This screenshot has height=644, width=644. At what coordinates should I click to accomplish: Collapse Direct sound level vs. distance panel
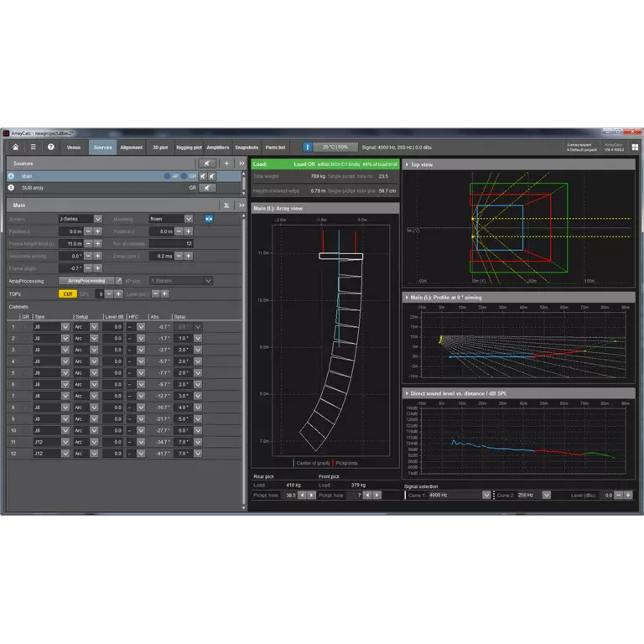coord(407,393)
